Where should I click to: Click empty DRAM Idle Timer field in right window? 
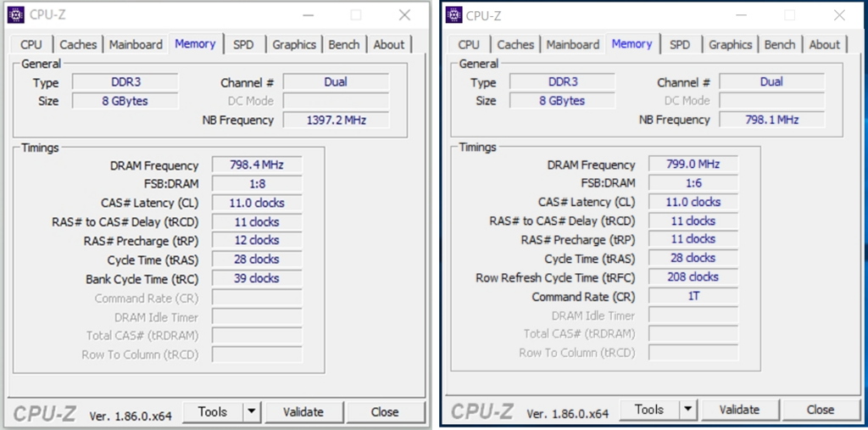693,316
